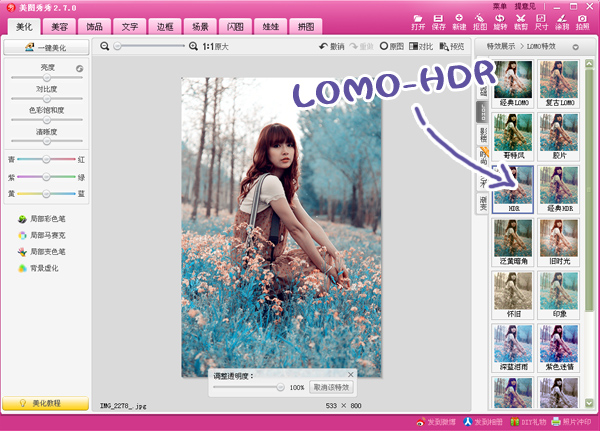Close the 调整透明度 transparency popup
Screen dimensions: 600x431
[x=351, y=375]
